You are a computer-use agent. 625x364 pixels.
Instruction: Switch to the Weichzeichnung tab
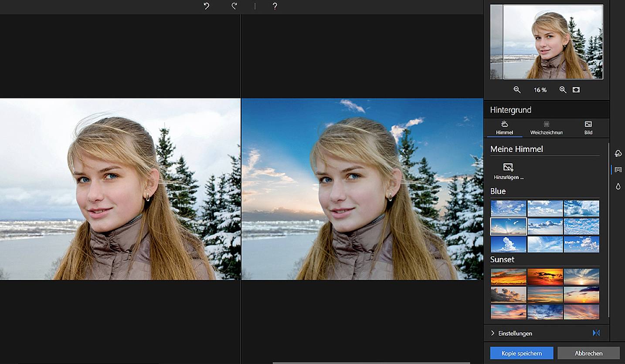[x=547, y=128]
